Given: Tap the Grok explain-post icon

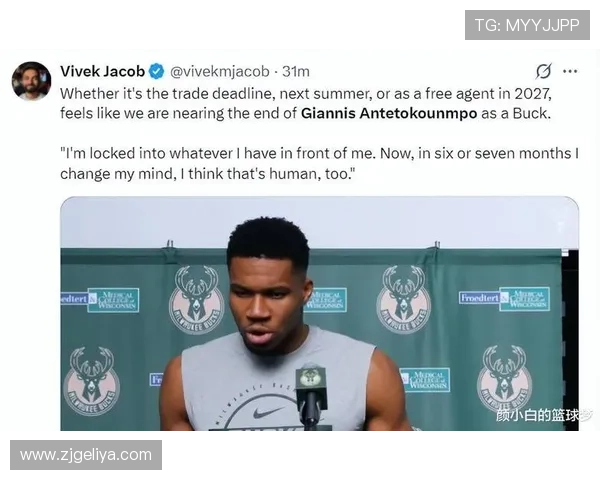Looking at the screenshot, I should pyautogui.click(x=543, y=71).
